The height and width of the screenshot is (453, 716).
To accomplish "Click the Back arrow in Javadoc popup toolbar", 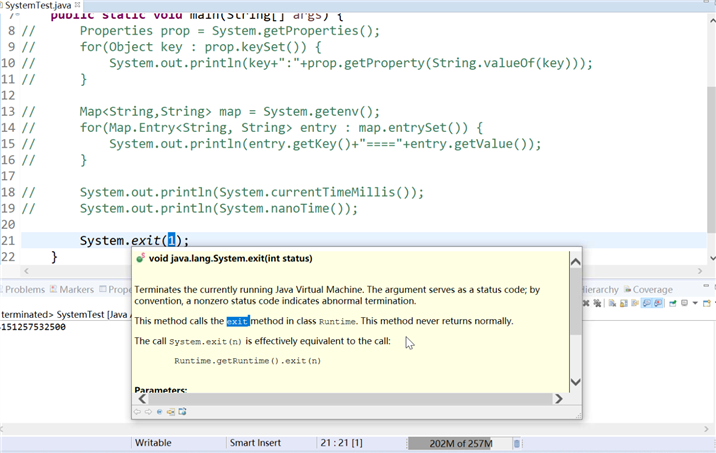I will tap(137, 412).
